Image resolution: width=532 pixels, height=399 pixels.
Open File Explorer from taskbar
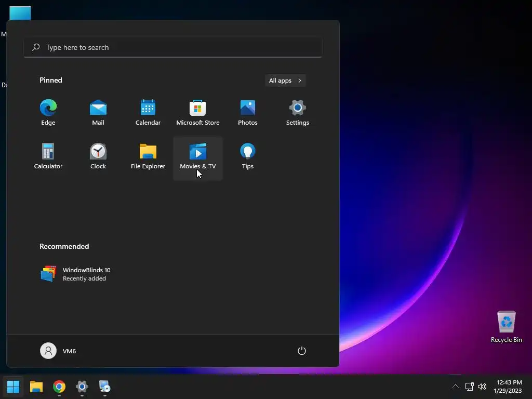click(x=36, y=387)
